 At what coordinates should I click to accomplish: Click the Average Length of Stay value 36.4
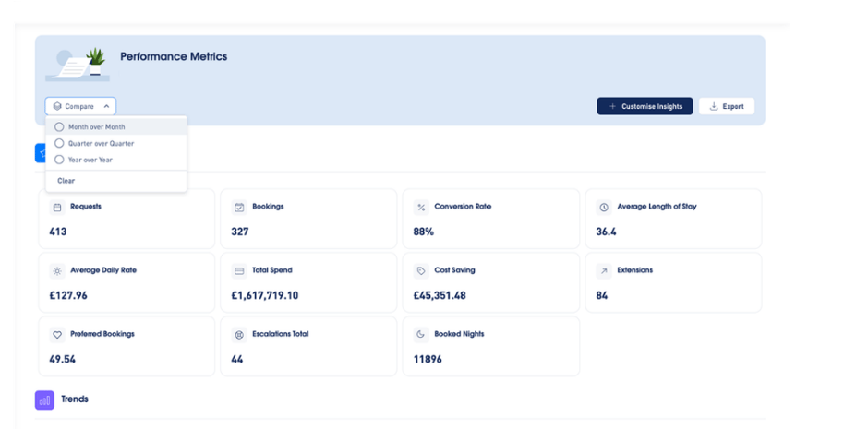pyautogui.click(x=606, y=232)
